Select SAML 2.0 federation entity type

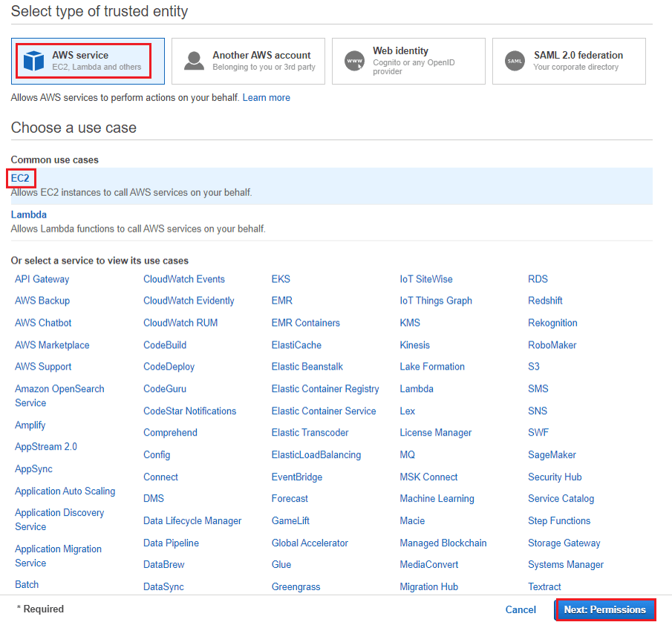coord(569,61)
